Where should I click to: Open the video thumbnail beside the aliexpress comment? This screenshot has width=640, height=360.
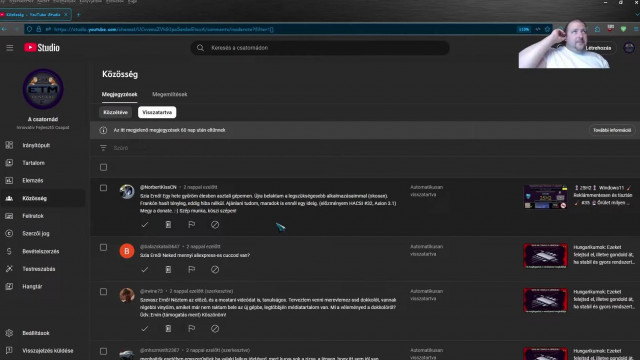click(545, 256)
